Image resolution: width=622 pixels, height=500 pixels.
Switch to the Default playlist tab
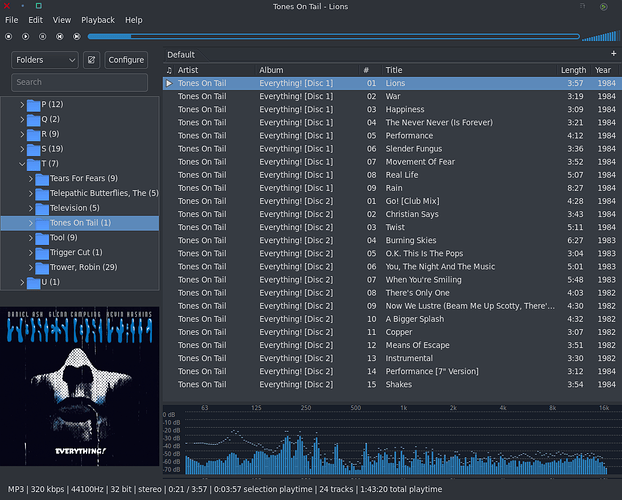[x=181, y=54]
